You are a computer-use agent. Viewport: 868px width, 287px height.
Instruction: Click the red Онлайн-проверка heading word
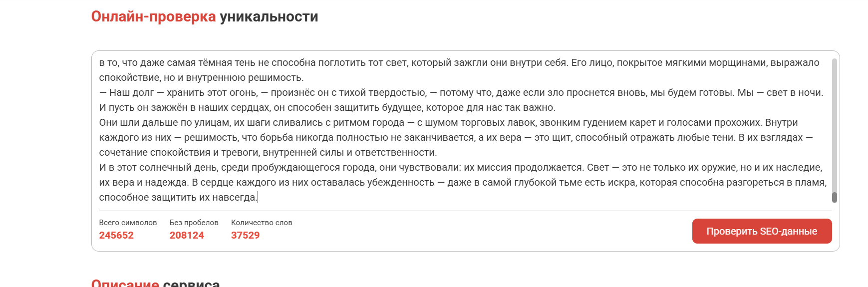click(x=153, y=16)
